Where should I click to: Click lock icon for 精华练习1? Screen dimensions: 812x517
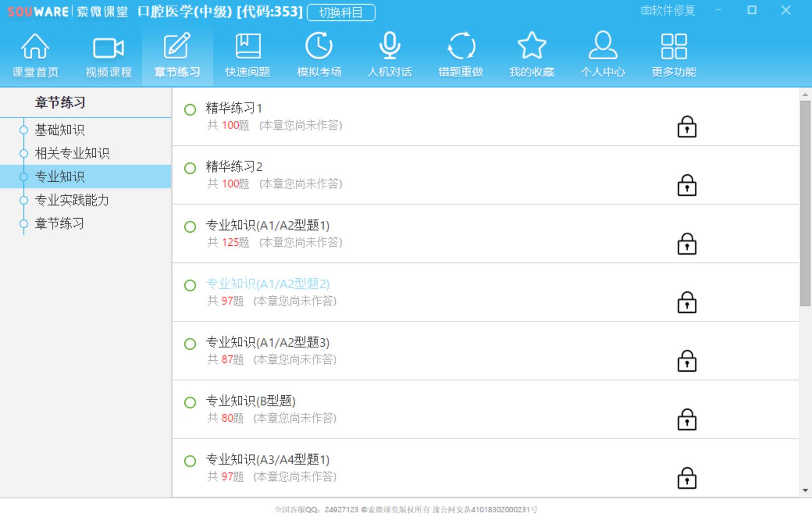(687, 127)
